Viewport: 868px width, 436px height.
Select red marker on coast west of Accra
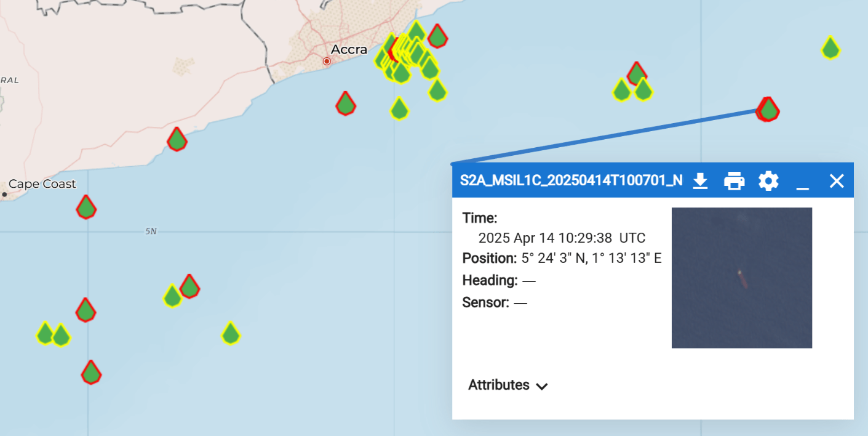click(177, 139)
